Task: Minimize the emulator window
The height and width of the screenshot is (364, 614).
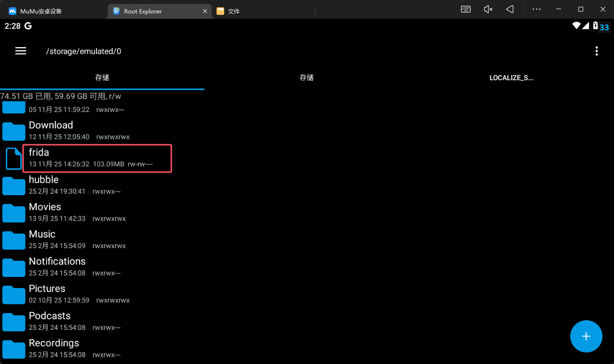Action: click(558, 9)
